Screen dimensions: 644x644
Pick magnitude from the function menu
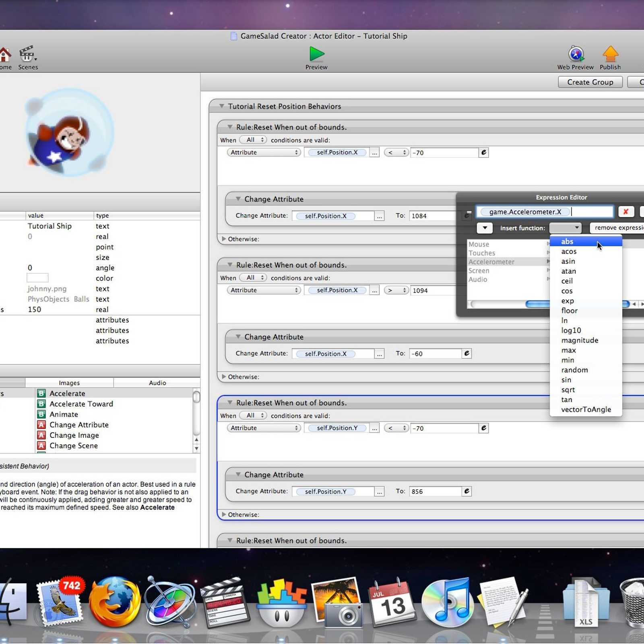pyautogui.click(x=586, y=340)
